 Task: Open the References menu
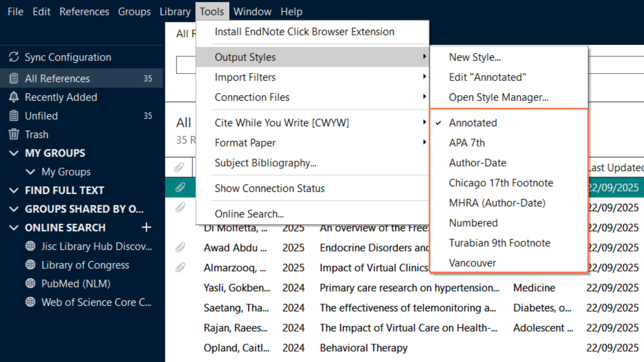(x=84, y=12)
